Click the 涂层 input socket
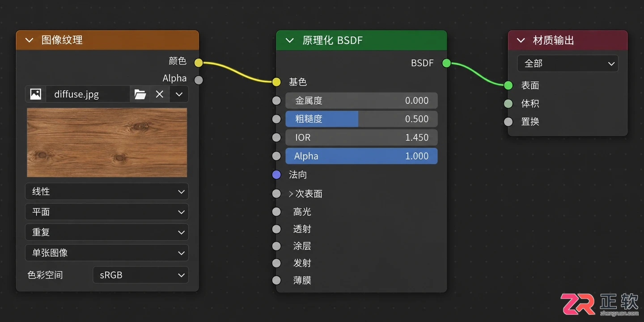The height and width of the screenshot is (322, 644). [276, 246]
